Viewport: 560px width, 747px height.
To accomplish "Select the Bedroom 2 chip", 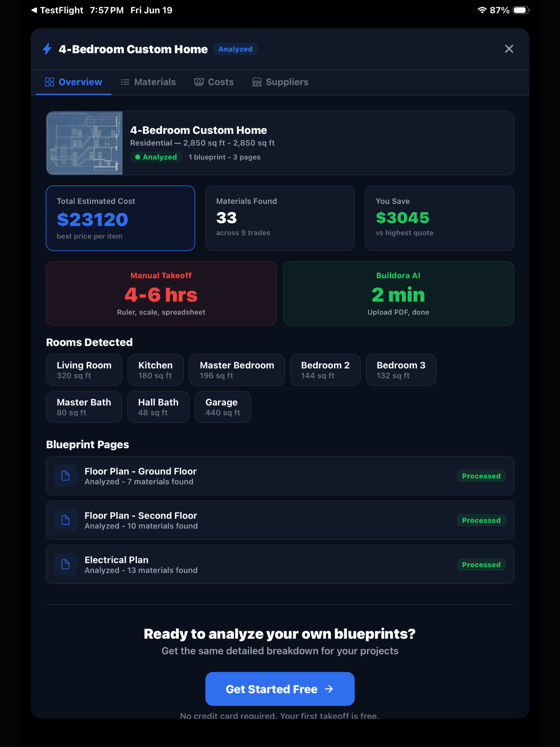I will click(325, 370).
